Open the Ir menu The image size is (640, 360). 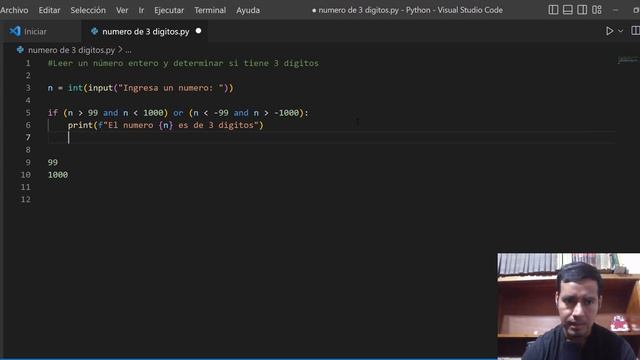(141, 10)
